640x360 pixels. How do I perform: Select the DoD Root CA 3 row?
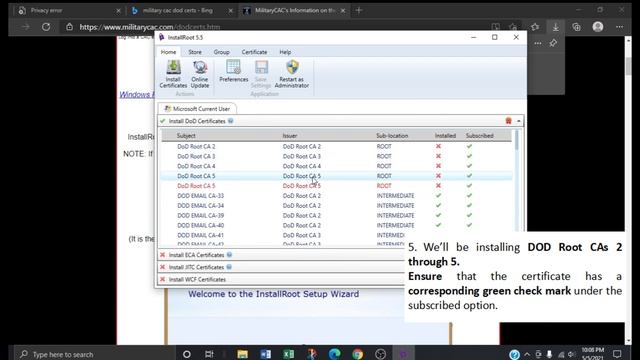[336, 156]
